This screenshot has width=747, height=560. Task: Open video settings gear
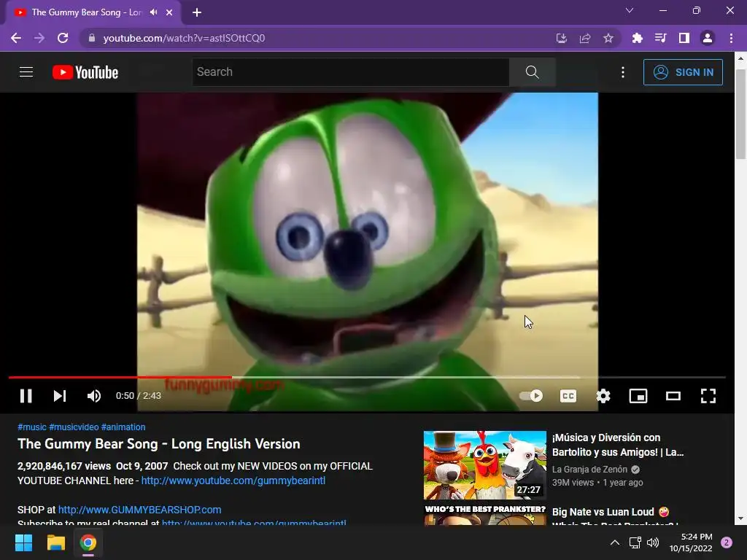pos(603,396)
